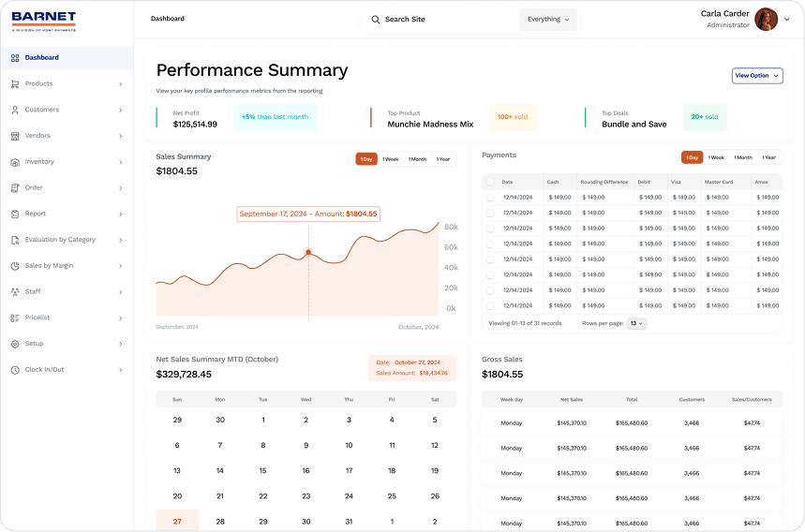The height and width of the screenshot is (532, 805).
Task: Click the 100+ sold badge
Action: click(x=513, y=117)
